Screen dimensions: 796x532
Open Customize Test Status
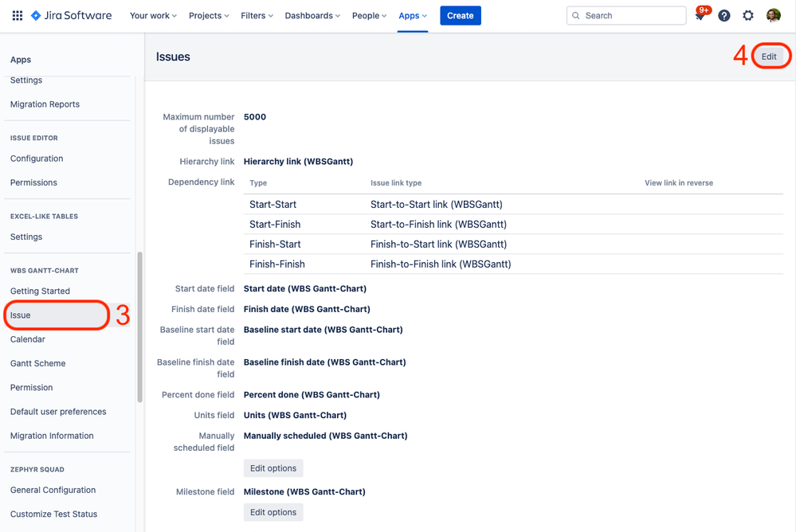(54, 514)
